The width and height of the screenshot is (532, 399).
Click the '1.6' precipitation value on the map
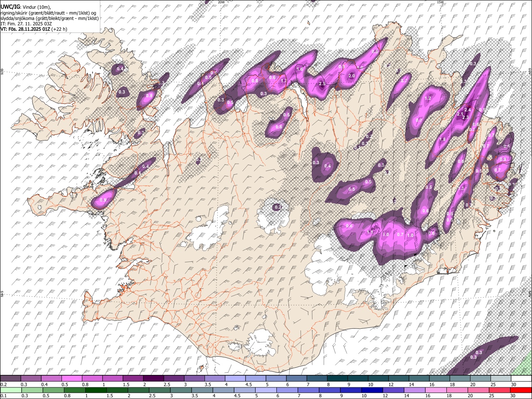point(300,69)
